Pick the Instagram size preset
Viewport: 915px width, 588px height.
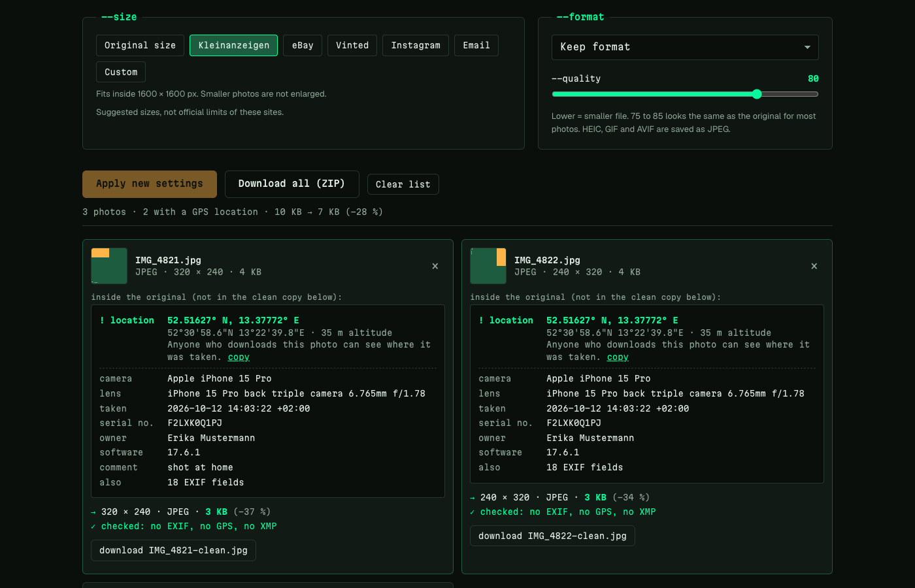[416, 45]
